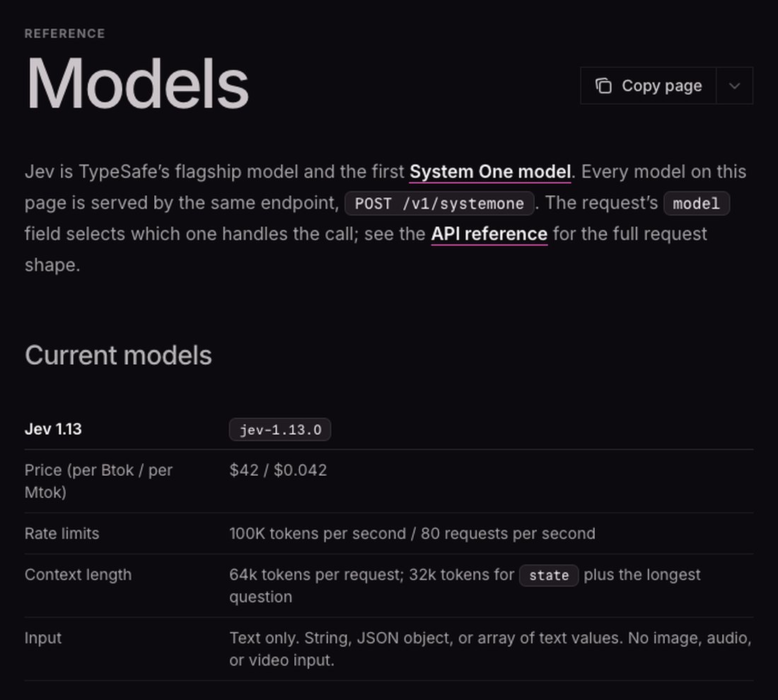Screen dimensions: 778x700
Task: Click the Input row label
Action: 43,638
